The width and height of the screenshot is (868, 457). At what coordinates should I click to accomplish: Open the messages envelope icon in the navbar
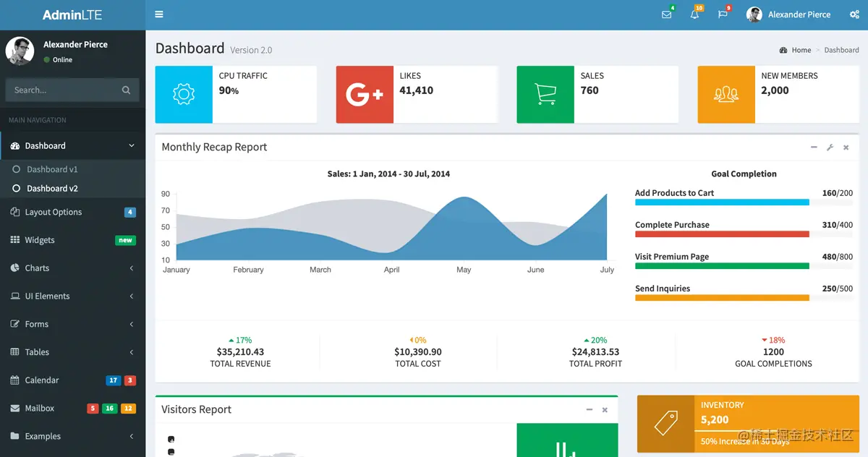point(665,14)
